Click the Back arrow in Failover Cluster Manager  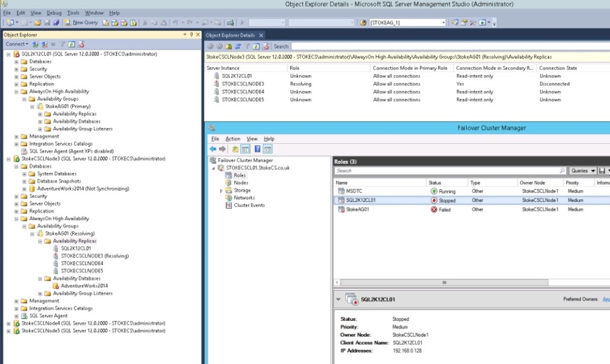213,149
